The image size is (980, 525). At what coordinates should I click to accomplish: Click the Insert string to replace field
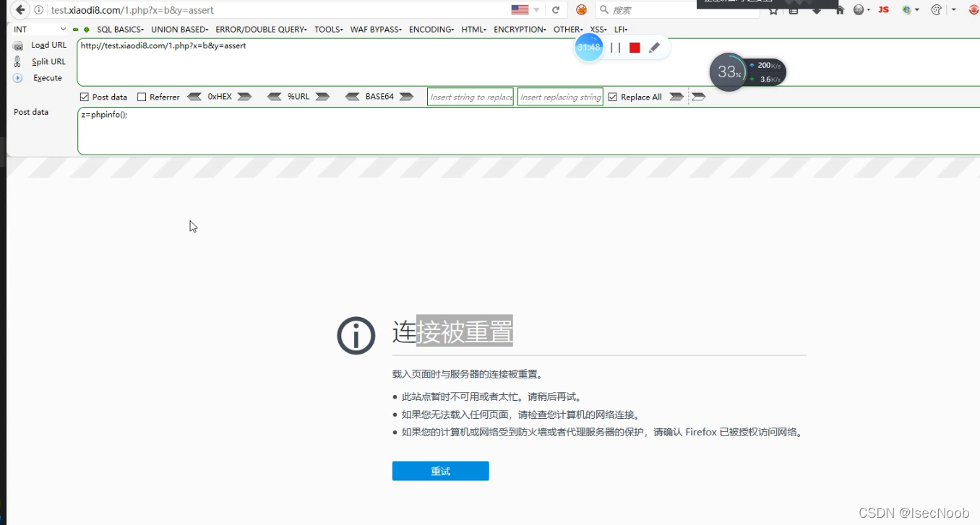pyautogui.click(x=470, y=96)
